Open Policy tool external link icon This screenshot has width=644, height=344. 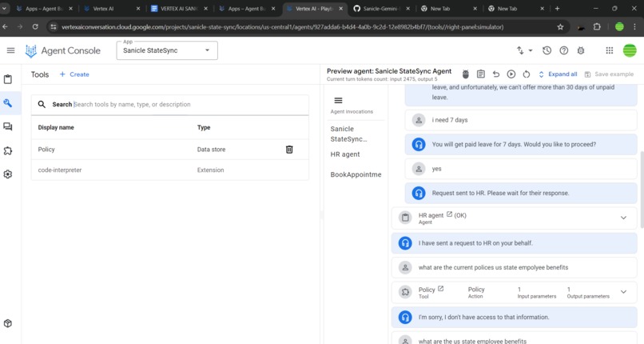coord(441,289)
